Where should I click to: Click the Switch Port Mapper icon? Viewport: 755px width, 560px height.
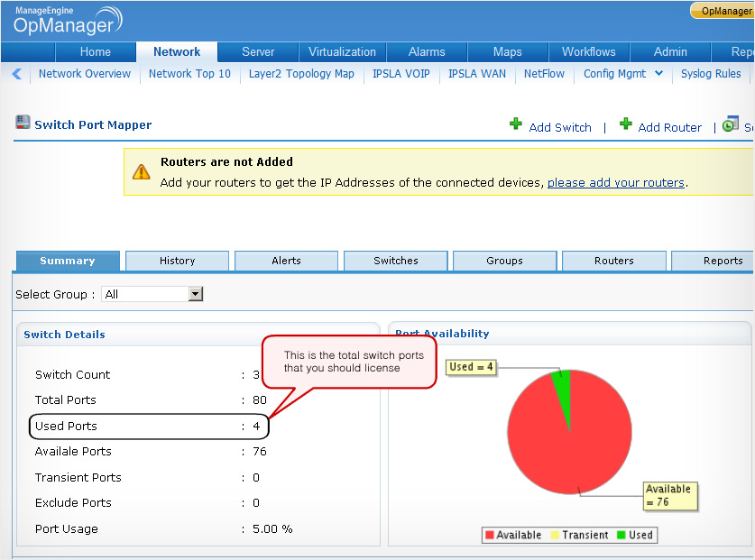[x=23, y=123]
